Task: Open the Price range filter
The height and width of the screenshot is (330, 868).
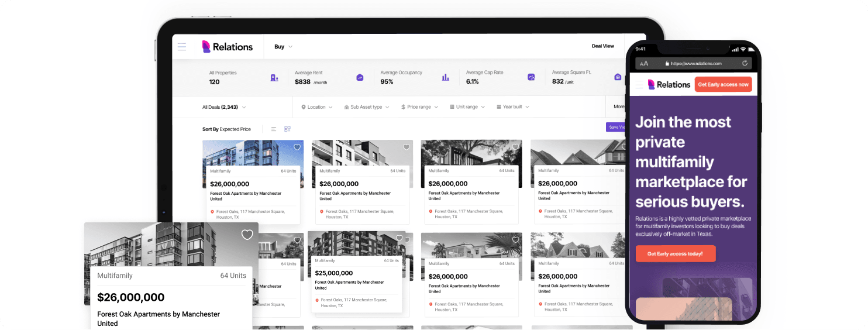Action: coord(419,107)
